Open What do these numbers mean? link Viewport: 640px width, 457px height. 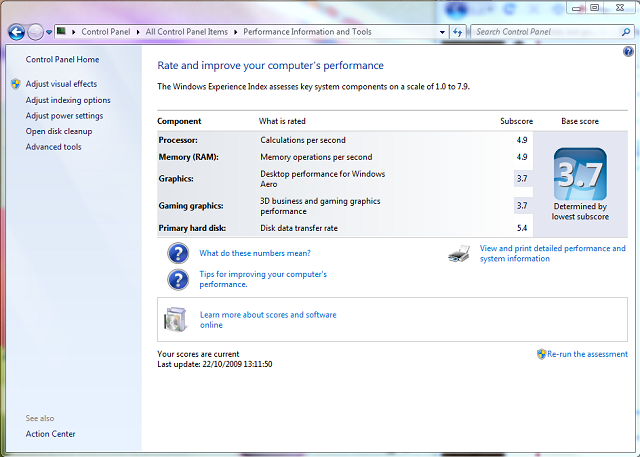click(255, 253)
